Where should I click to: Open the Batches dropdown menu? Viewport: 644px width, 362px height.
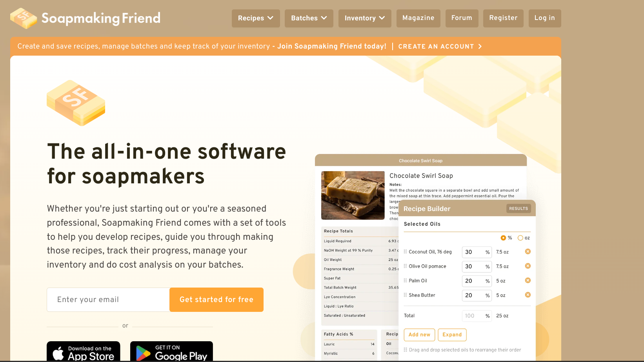pyautogui.click(x=309, y=18)
